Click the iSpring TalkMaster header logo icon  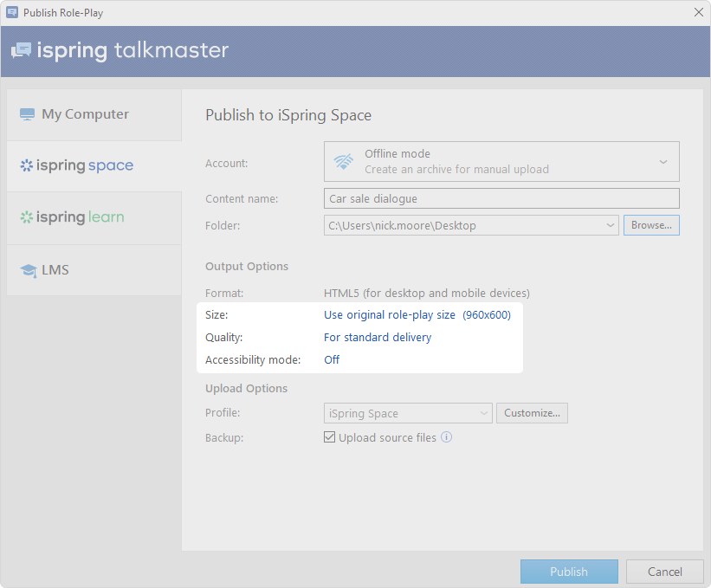21,50
